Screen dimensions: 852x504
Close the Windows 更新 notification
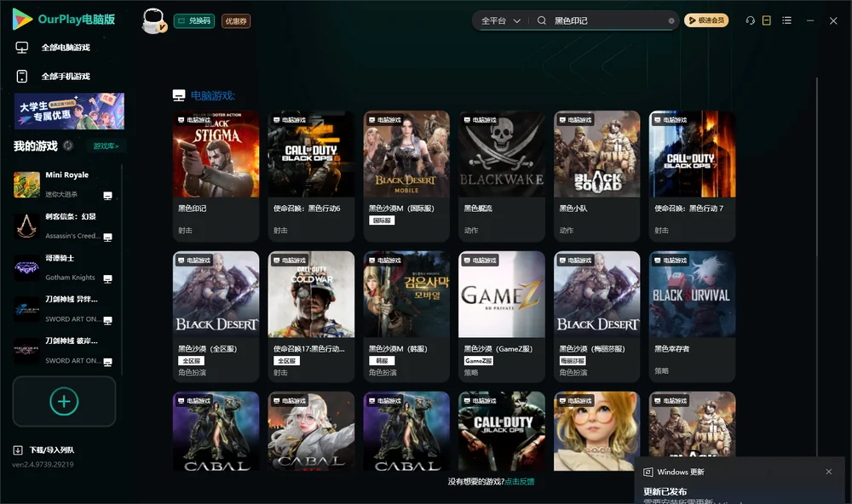click(x=829, y=472)
